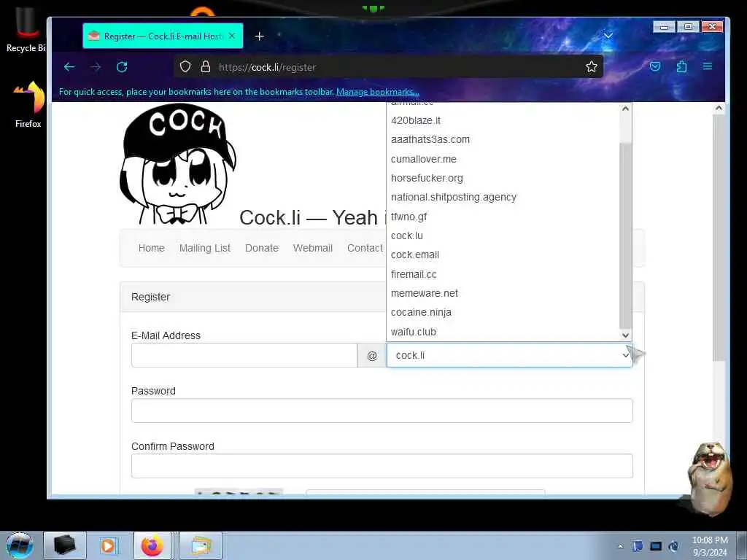Open the folder taskbar icon
The height and width of the screenshot is (560, 747).
(x=201, y=545)
